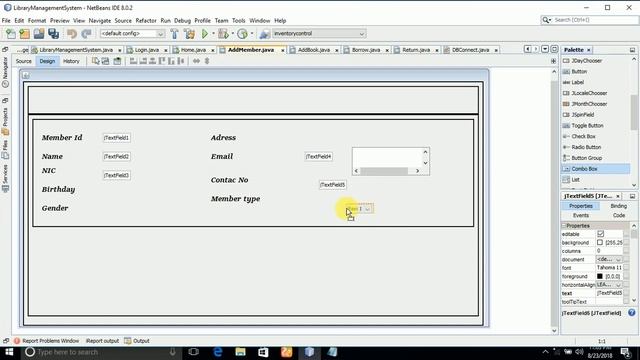Switch to the DBConnect.java tab
Image resolution: width=640 pixels, height=360 pixels.
[x=470, y=50]
